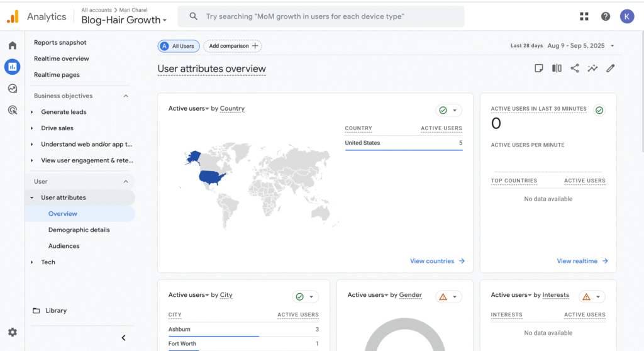Collapse the User section chevron
Screen dimensions: 644x351
pos(126,181)
